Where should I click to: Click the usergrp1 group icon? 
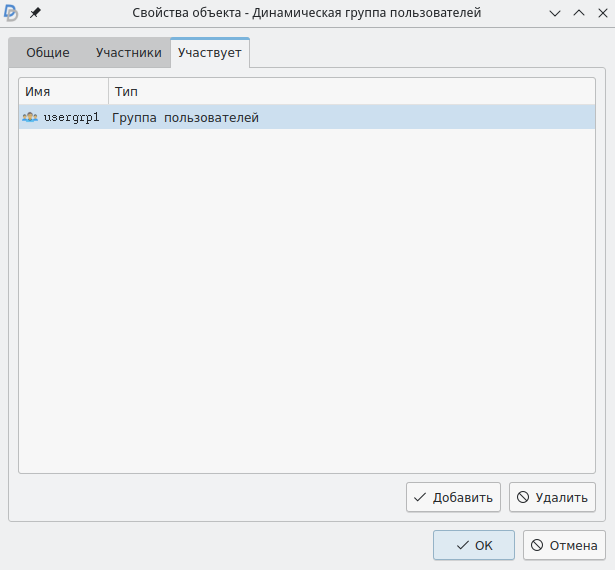tap(30, 117)
